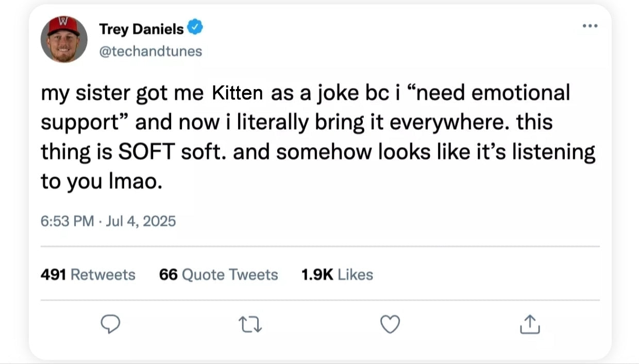The image size is (639, 364).
Task: Open the @techandtunes handle link
Action: (x=150, y=51)
